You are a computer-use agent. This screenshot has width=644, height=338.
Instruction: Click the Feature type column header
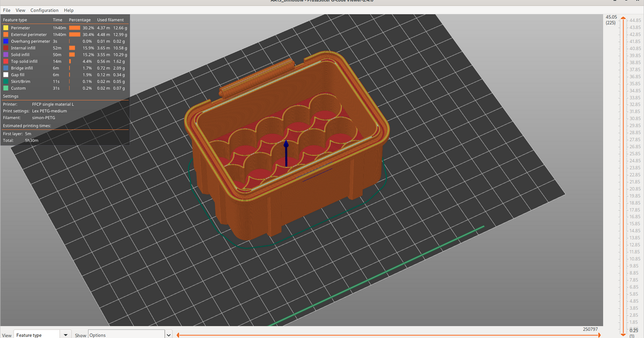click(15, 20)
